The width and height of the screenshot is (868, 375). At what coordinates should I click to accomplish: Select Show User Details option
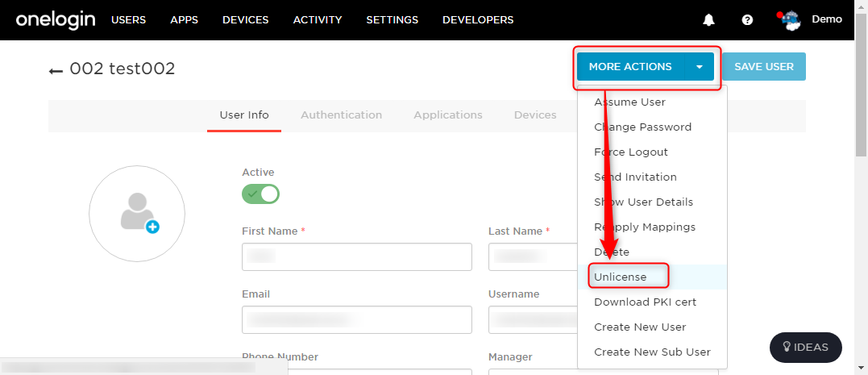(x=652, y=202)
